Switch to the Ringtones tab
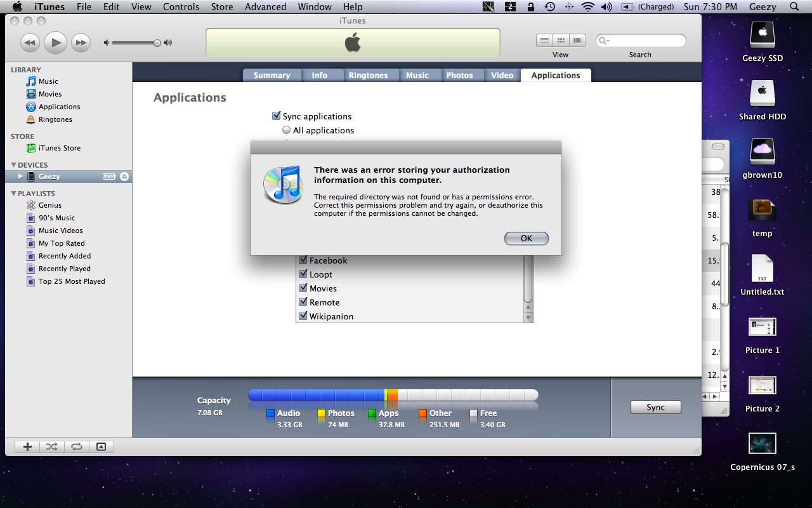 click(368, 75)
